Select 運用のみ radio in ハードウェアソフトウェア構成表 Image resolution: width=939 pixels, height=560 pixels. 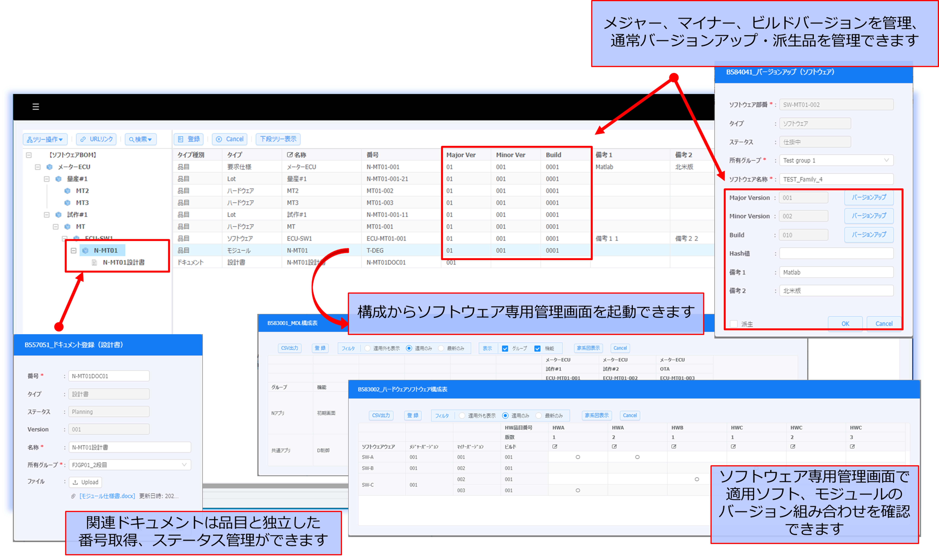coord(506,415)
